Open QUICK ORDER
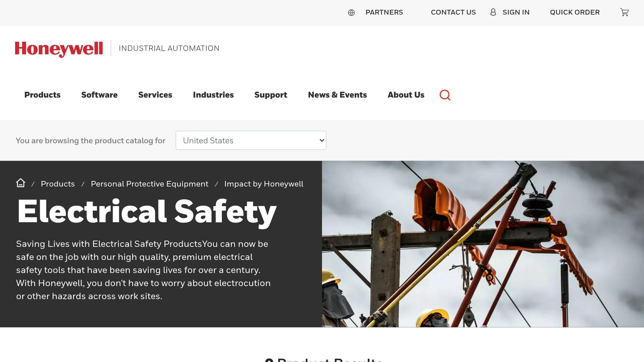 (x=575, y=12)
